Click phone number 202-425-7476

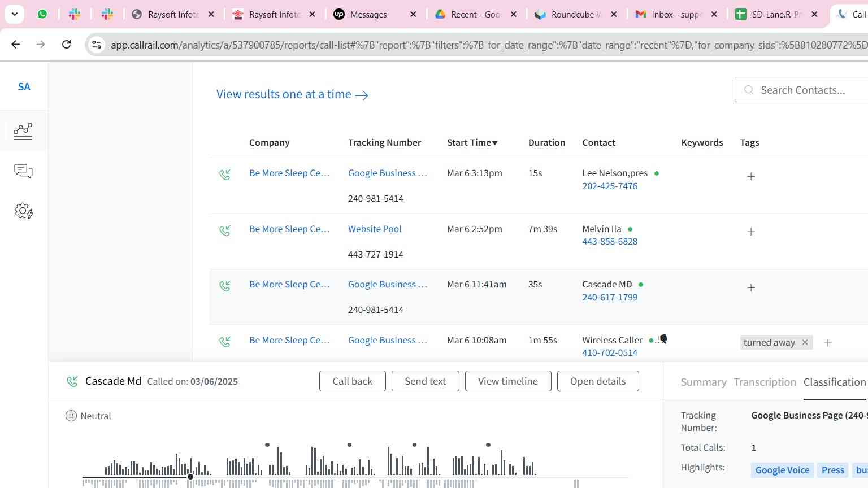tap(610, 186)
